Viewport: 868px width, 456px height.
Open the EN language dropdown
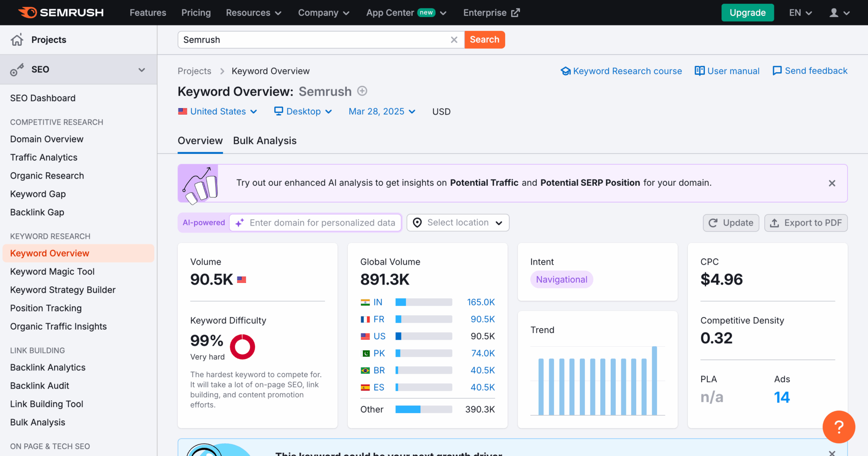pyautogui.click(x=800, y=13)
